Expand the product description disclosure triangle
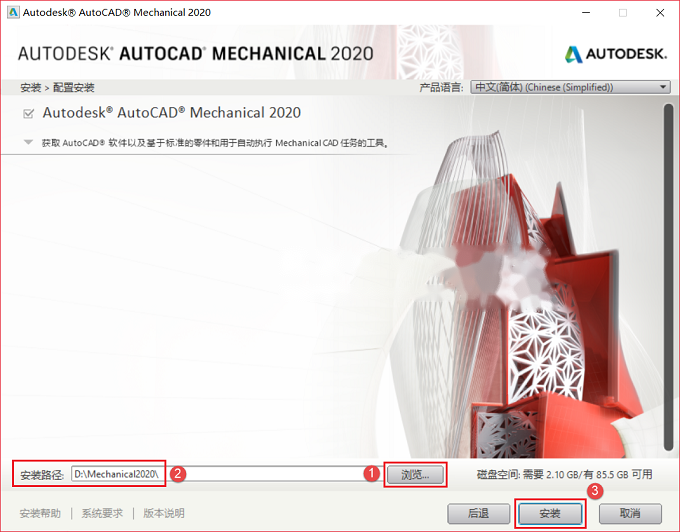 (28, 142)
